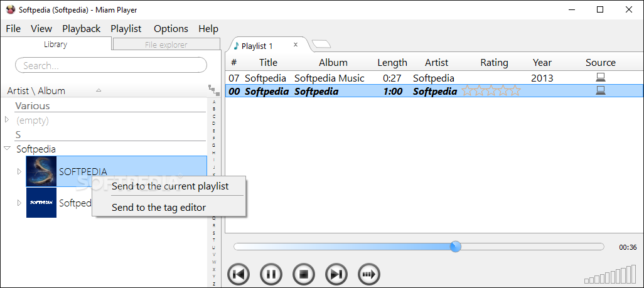The height and width of the screenshot is (288, 644).
Task: Select the dark blue Softpedia album cover
Action: click(41, 203)
